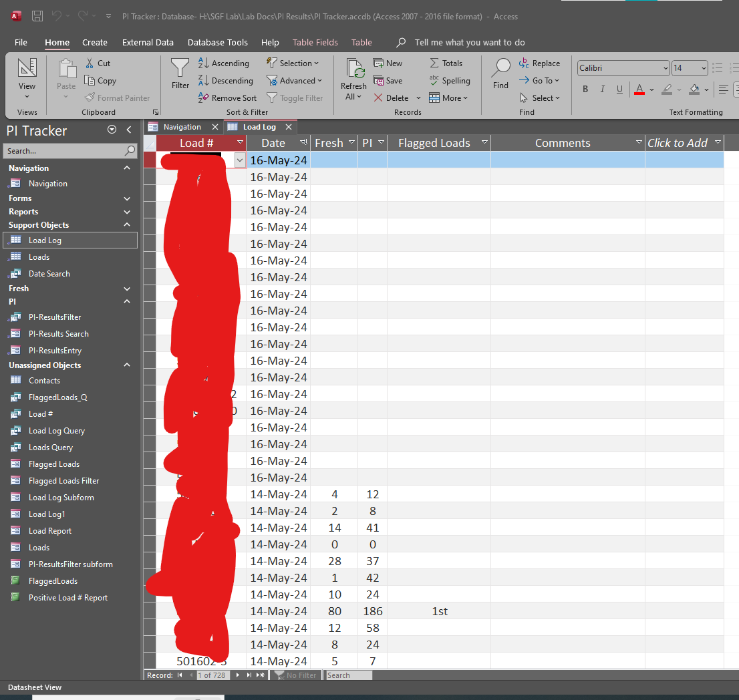The image size is (739, 700).
Task: Open PI-Results Search in navigation pane
Action: pyautogui.click(x=58, y=334)
